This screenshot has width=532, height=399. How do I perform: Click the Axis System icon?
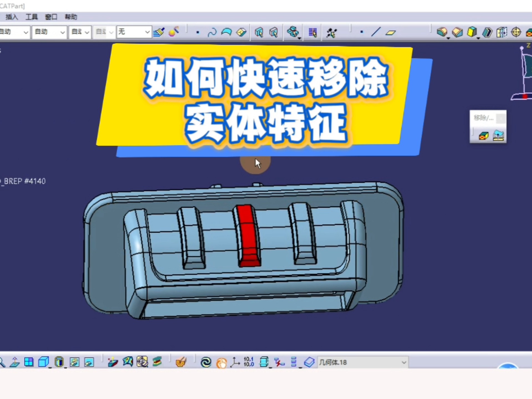point(235,362)
